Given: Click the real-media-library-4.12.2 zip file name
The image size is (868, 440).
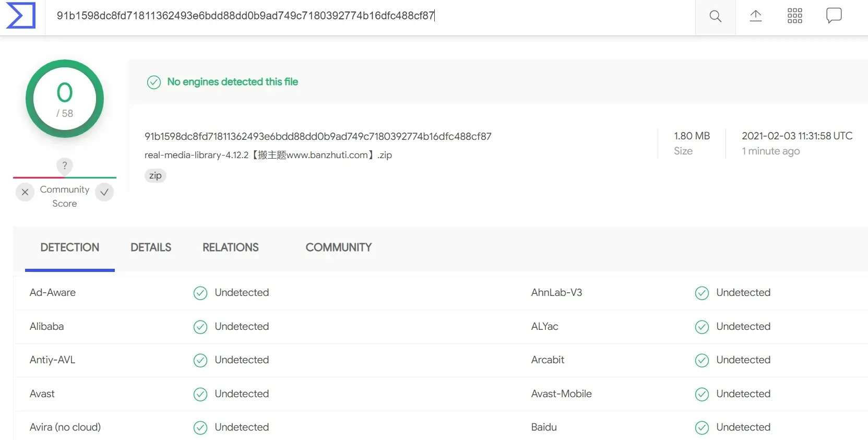Looking at the screenshot, I should 268,155.
